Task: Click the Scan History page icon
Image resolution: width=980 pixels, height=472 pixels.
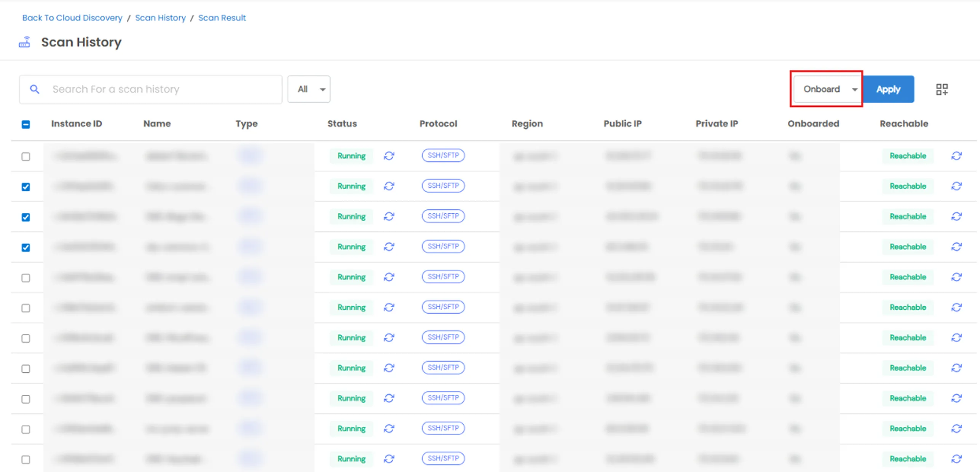Action: (x=24, y=42)
